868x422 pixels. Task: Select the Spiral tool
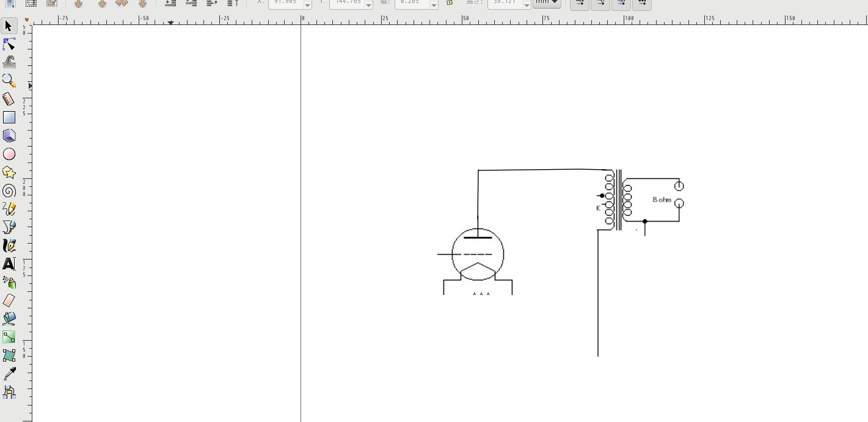coord(9,191)
